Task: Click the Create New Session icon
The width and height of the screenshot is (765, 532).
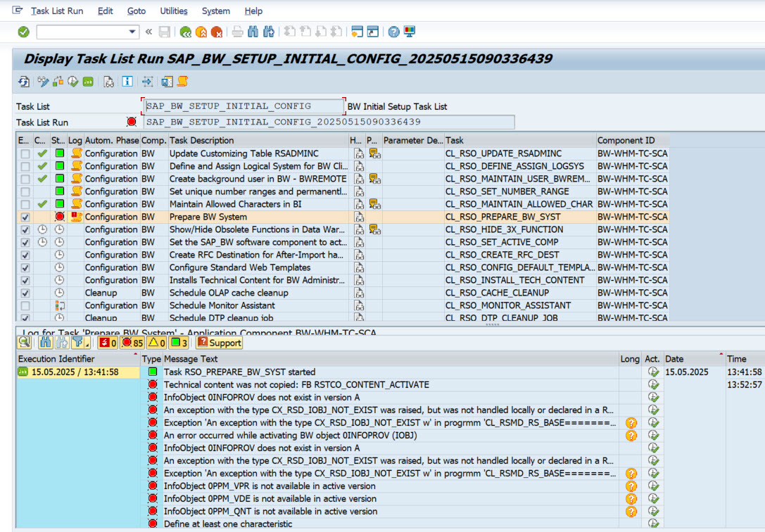Action: 357,32
